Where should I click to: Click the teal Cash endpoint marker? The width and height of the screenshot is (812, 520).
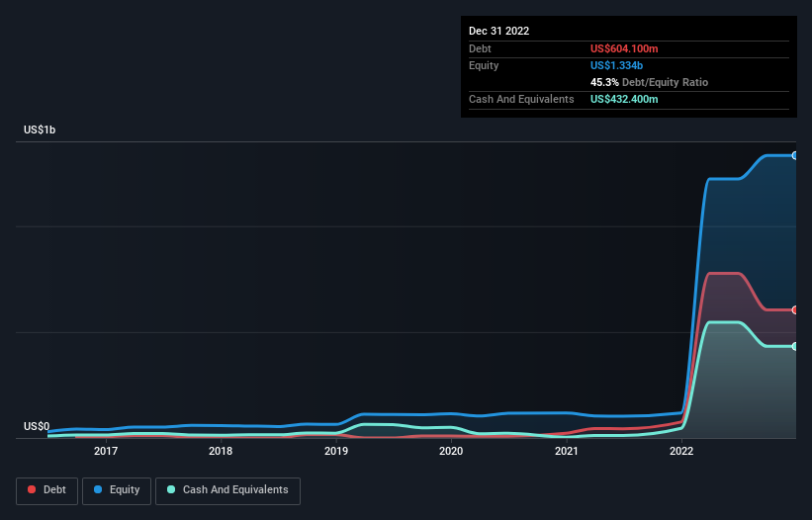tap(795, 346)
